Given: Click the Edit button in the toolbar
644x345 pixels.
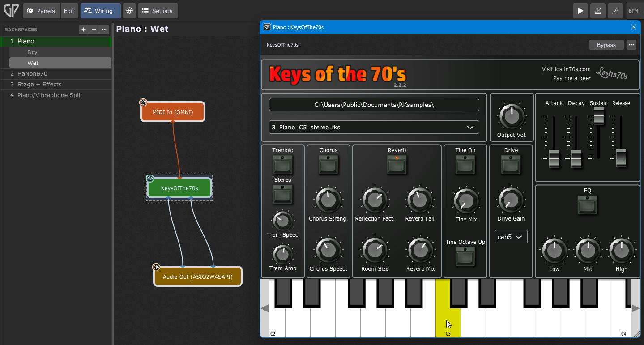Looking at the screenshot, I should pyautogui.click(x=69, y=11).
